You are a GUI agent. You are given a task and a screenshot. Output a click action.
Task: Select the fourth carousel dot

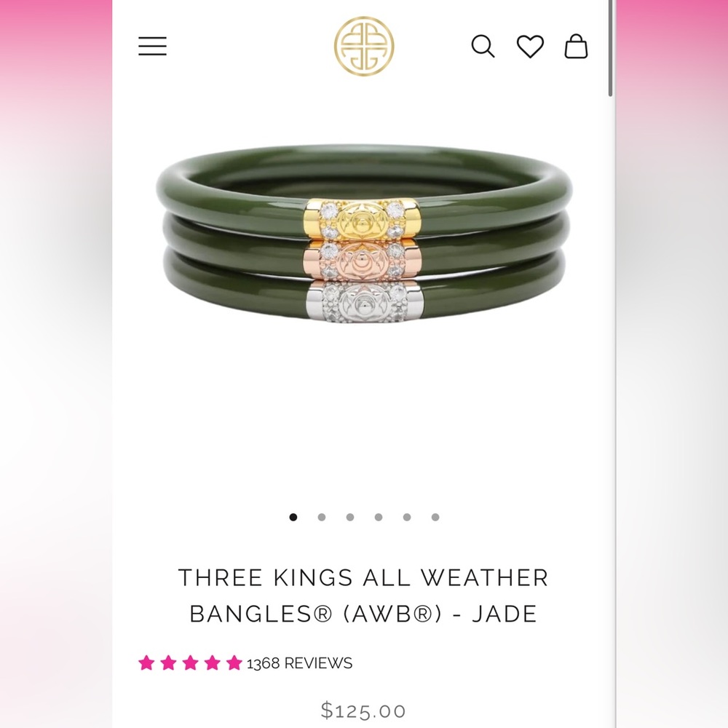click(x=379, y=517)
